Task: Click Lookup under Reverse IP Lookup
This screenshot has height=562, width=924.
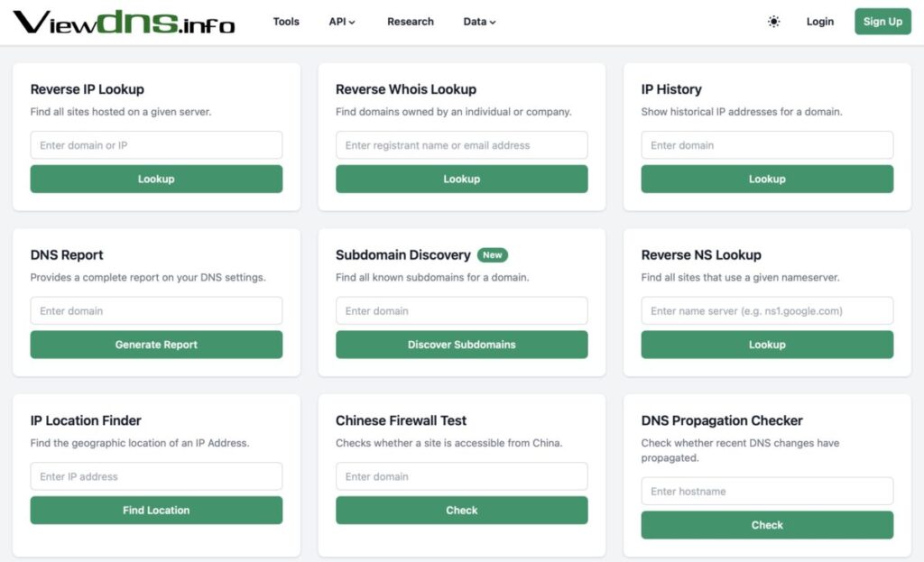Action: point(156,179)
